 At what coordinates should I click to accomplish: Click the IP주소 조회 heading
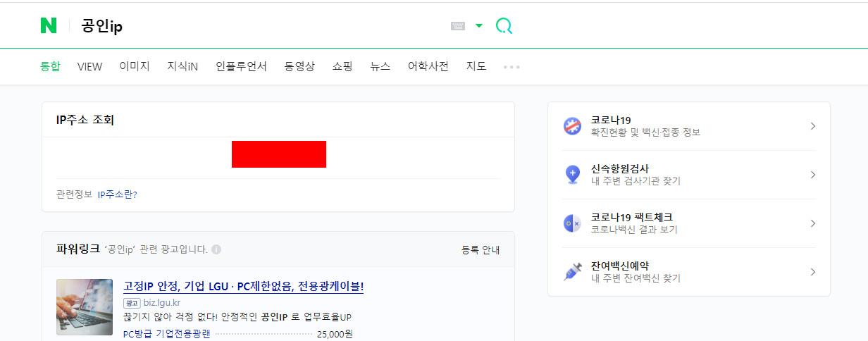[85, 120]
